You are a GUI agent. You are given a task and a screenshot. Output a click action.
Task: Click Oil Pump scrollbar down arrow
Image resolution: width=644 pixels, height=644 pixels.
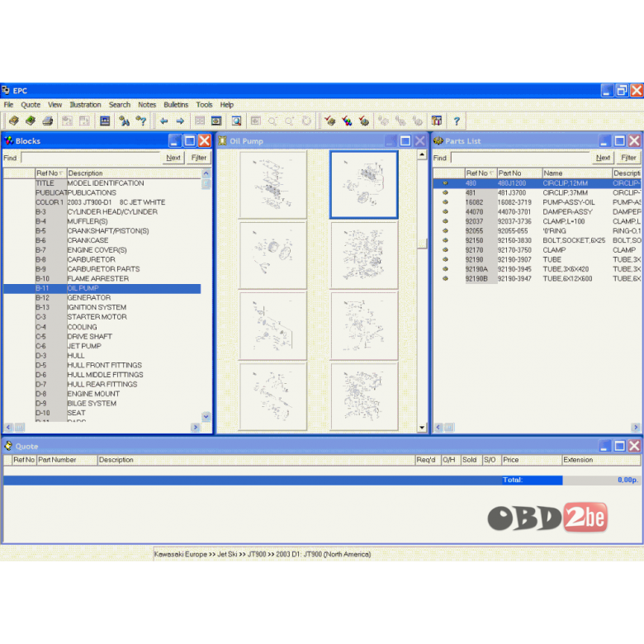[422, 428]
